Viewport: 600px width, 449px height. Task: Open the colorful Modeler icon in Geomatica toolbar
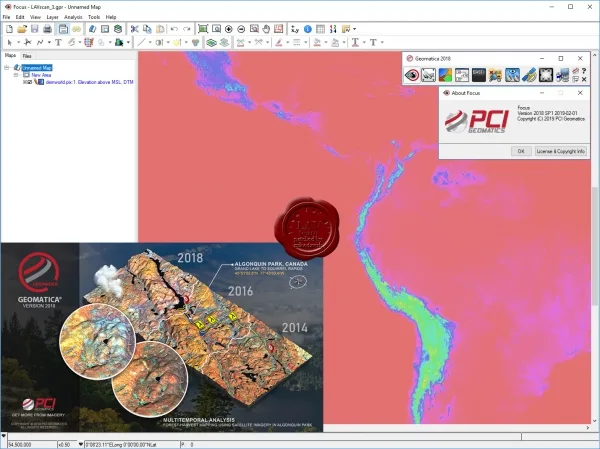(445, 75)
